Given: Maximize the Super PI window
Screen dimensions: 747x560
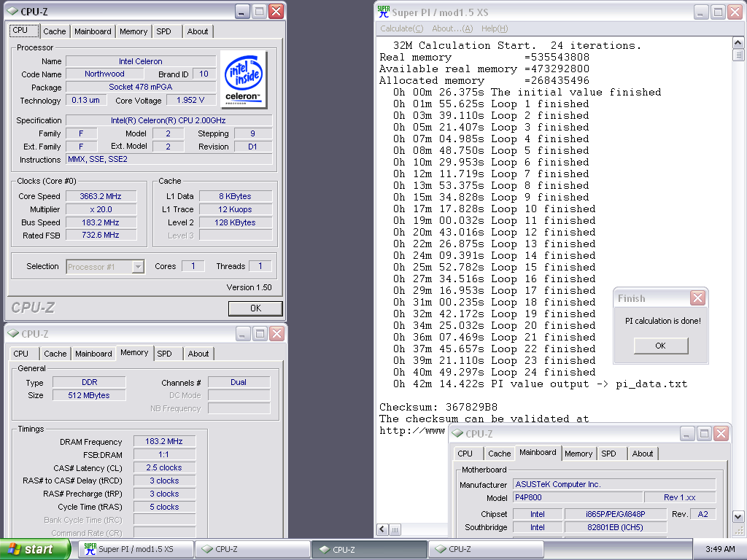Looking at the screenshot, I should point(718,12).
